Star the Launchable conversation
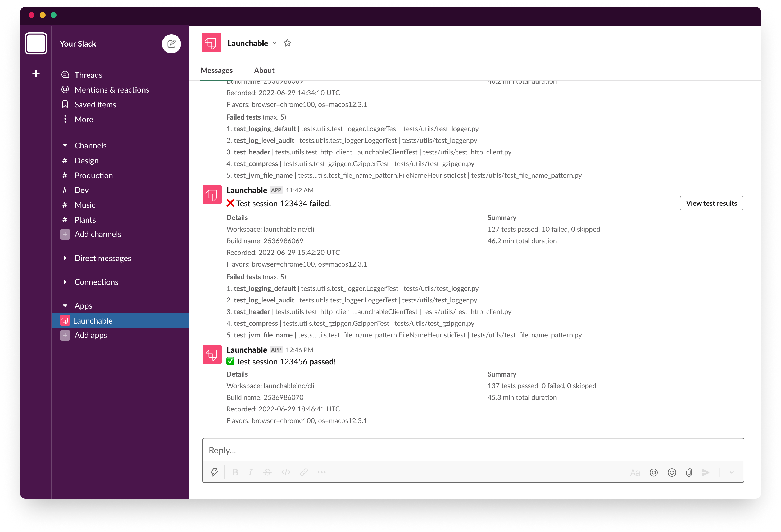 287,43
